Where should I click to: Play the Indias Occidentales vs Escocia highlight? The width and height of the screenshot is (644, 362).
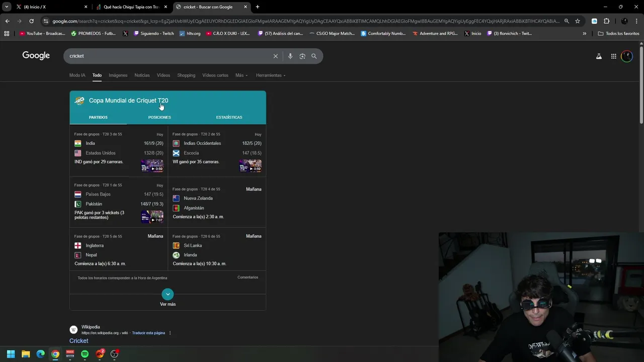click(x=250, y=165)
